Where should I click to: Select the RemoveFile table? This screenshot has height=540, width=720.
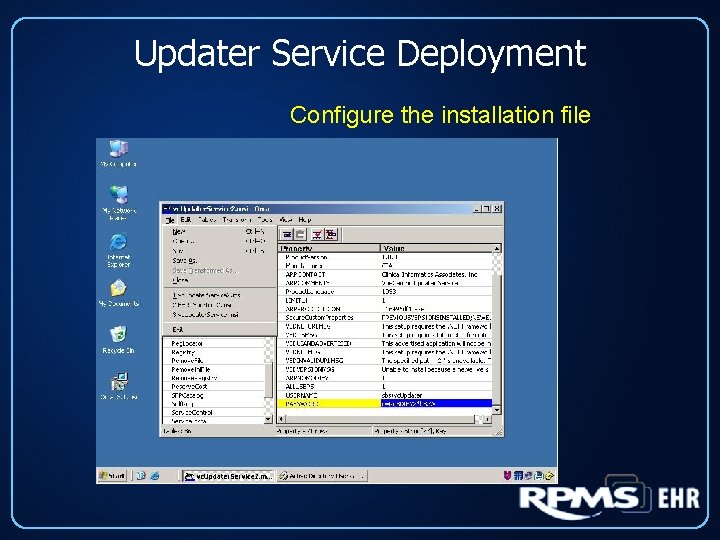tap(187, 361)
